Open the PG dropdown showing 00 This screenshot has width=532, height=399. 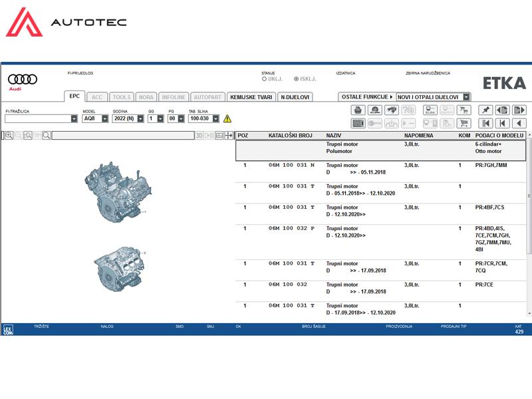coord(181,118)
